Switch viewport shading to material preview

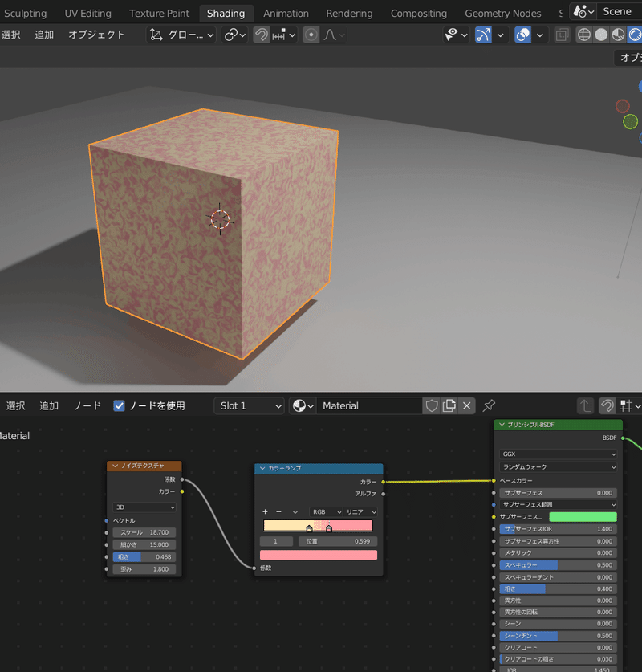tap(618, 35)
